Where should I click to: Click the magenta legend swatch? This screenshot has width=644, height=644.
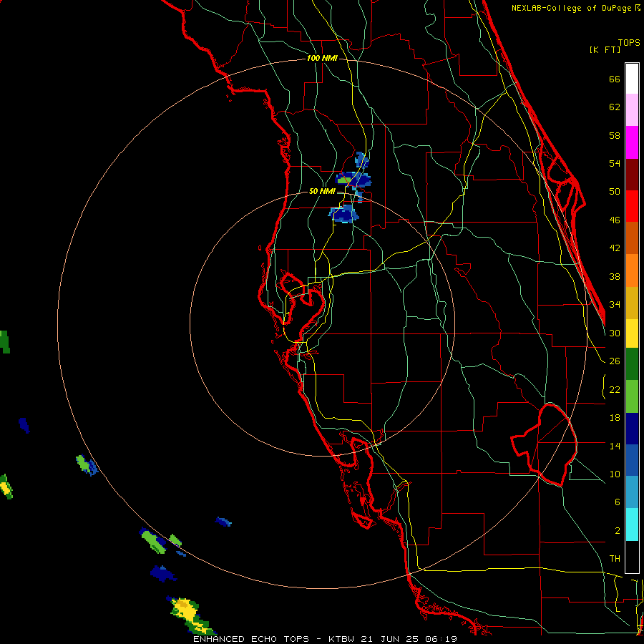pos(632,142)
